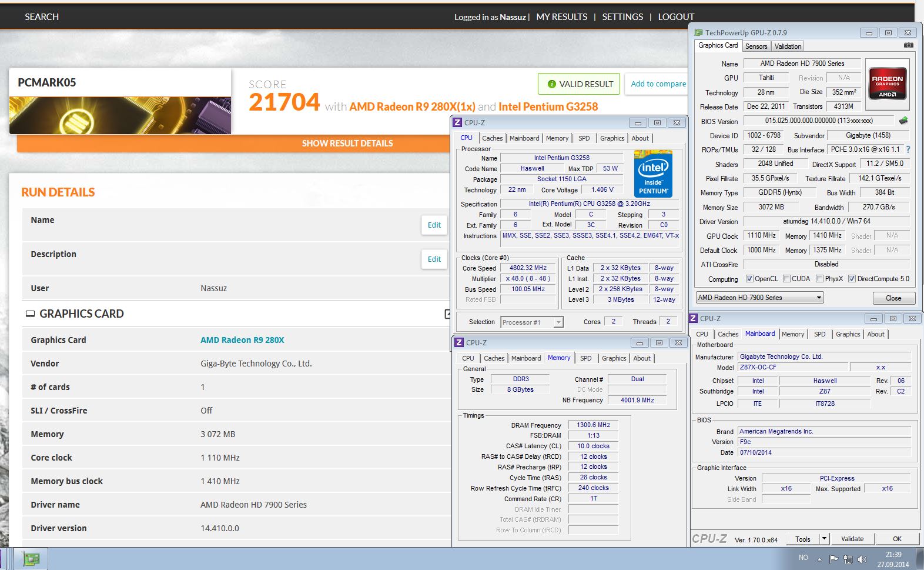924x570 pixels.
Task: Save BIOS using the chip icon in GPU-Z
Action: point(903,121)
